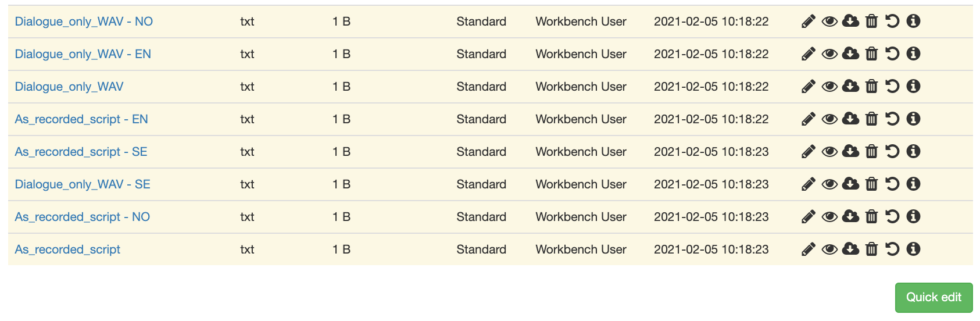
Task: Preview Dialogue_only_WAV - SE with eye icon
Action: [829, 184]
